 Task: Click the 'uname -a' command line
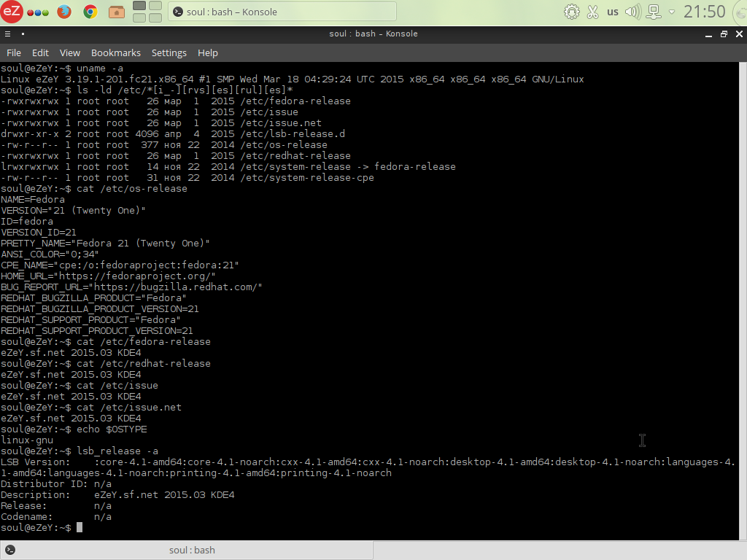[62, 68]
